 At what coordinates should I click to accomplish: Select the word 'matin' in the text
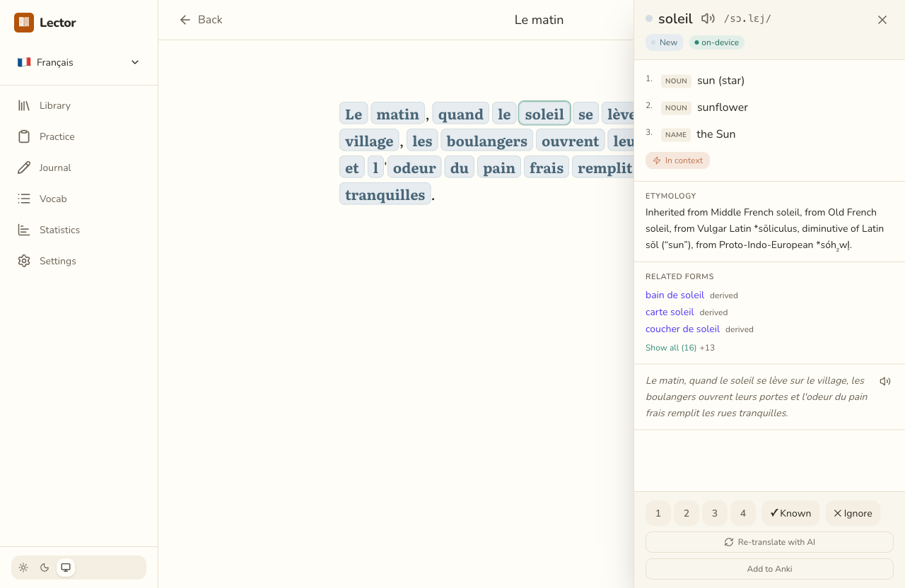tap(397, 114)
